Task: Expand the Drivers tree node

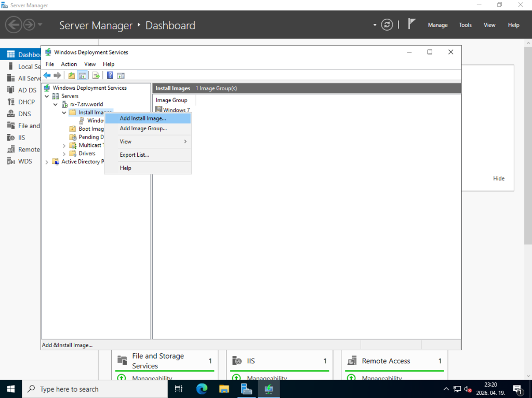Action: tap(64, 154)
